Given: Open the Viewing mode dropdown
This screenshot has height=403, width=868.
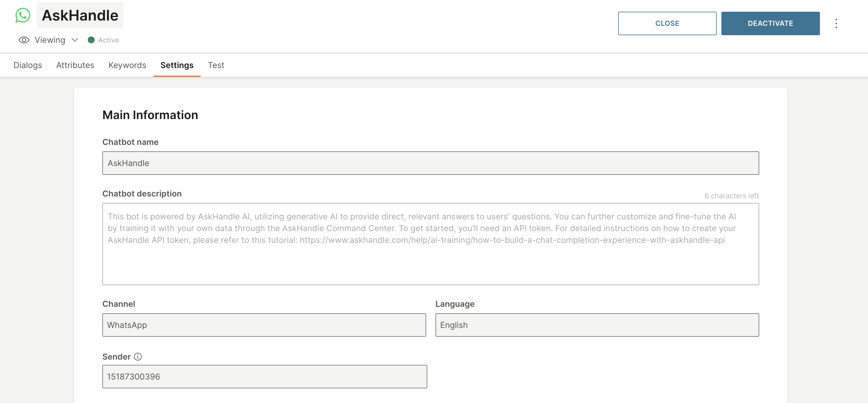Looking at the screenshot, I should click(x=50, y=40).
